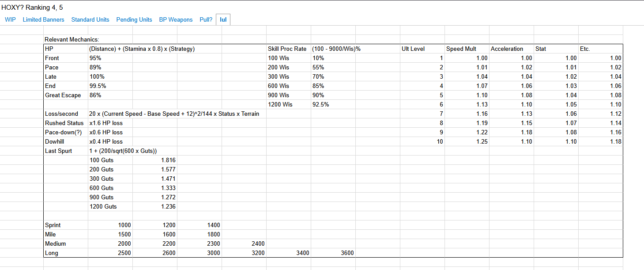The width and height of the screenshot is (644, 270).
Task: Select the Last Spurt formula cell
Action: click(x=123, y=151)
